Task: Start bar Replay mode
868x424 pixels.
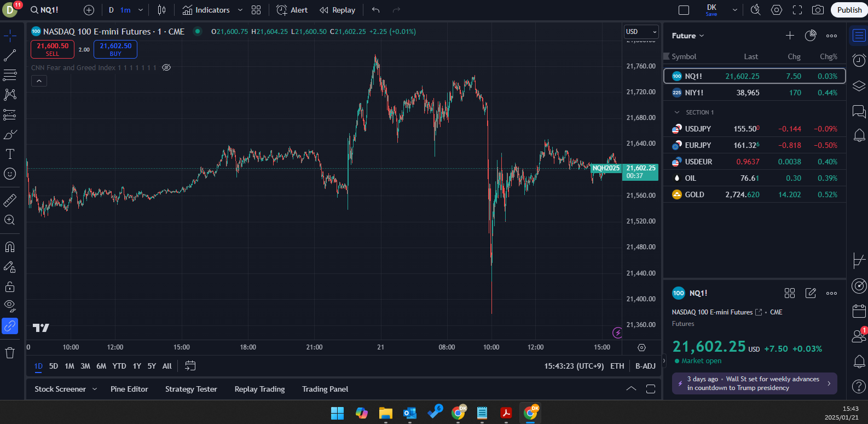Action: [337, 10]
